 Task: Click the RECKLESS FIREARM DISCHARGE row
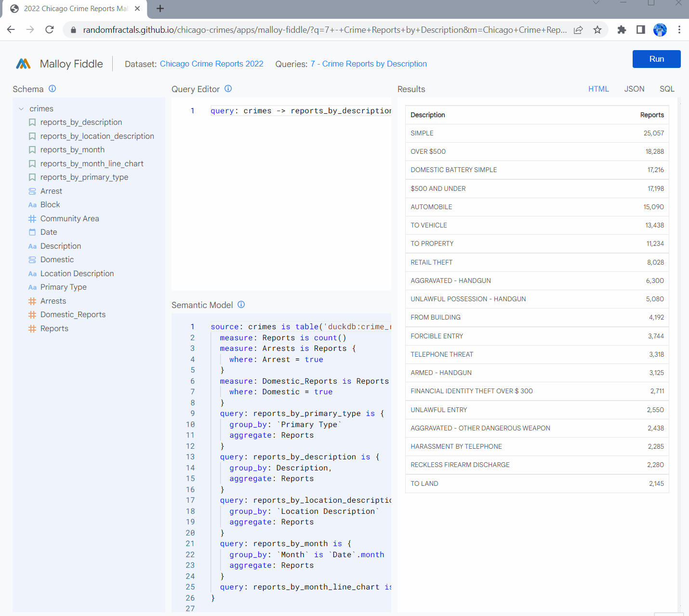click(x=537, y=465)
